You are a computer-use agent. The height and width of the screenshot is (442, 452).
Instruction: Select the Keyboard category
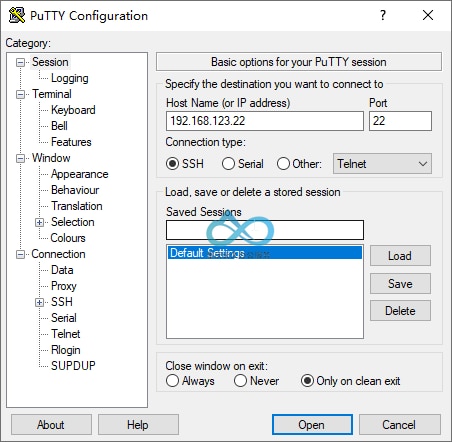tap(73, 110)
